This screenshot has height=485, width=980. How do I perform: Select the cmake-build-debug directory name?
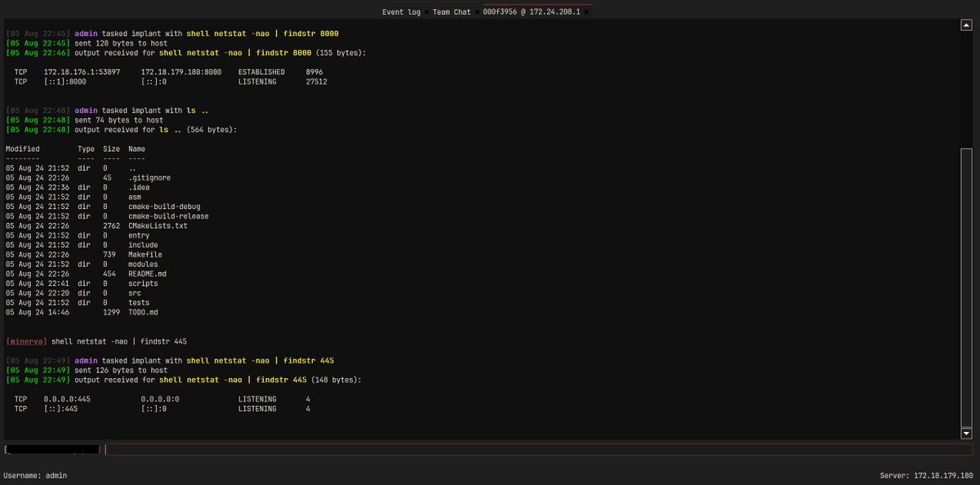(x=164, y=206)
